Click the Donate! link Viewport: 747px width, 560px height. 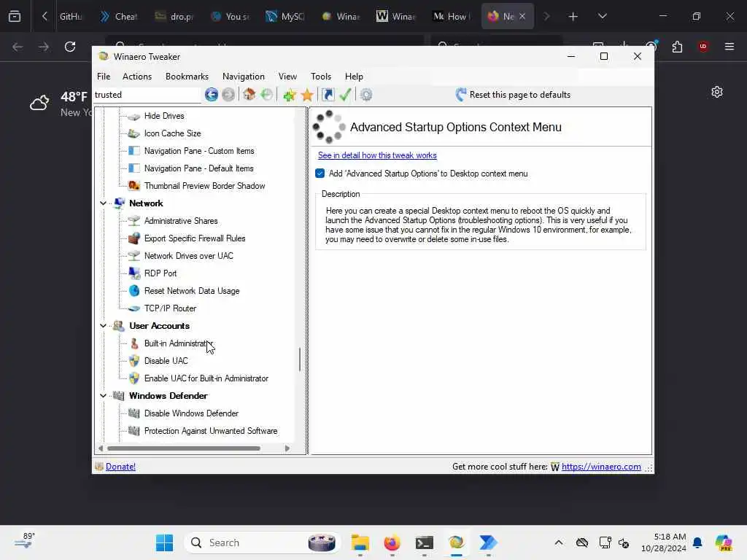pyautogui.click(x=120, y=467)
